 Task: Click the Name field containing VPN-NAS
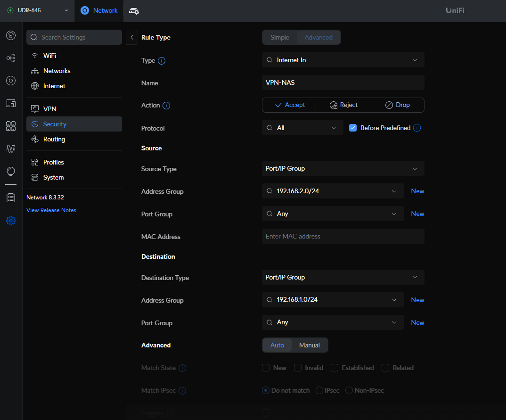343,82
